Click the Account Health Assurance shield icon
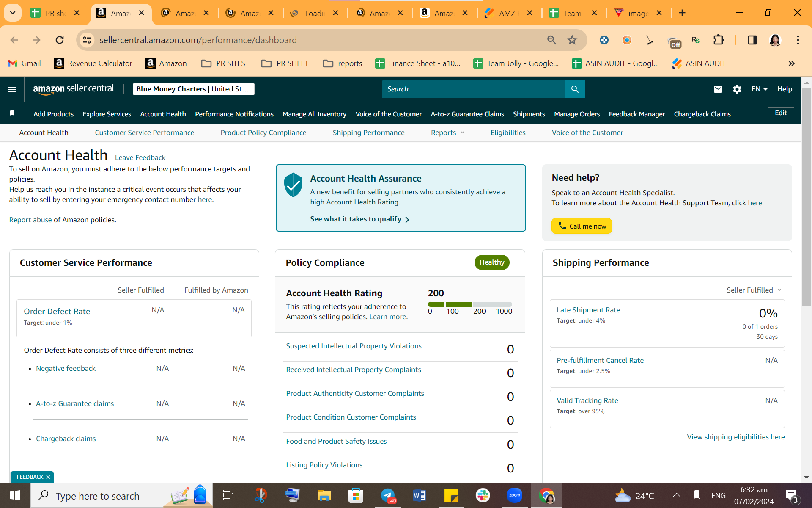812x508 pixels. pyautogui.click(x=293, y=185)
